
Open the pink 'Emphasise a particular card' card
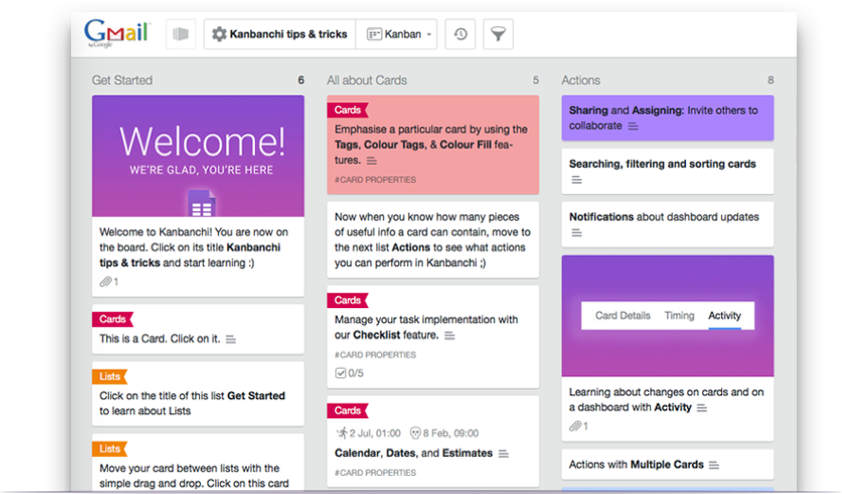[x=433, y=145]
